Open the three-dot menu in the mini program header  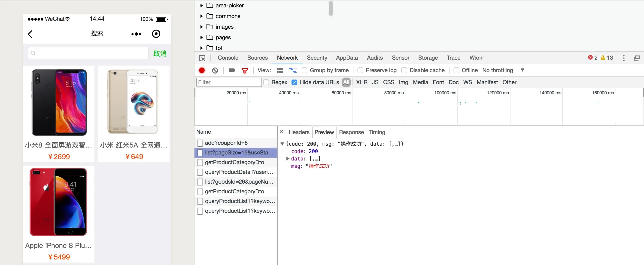tap(136, 34)
